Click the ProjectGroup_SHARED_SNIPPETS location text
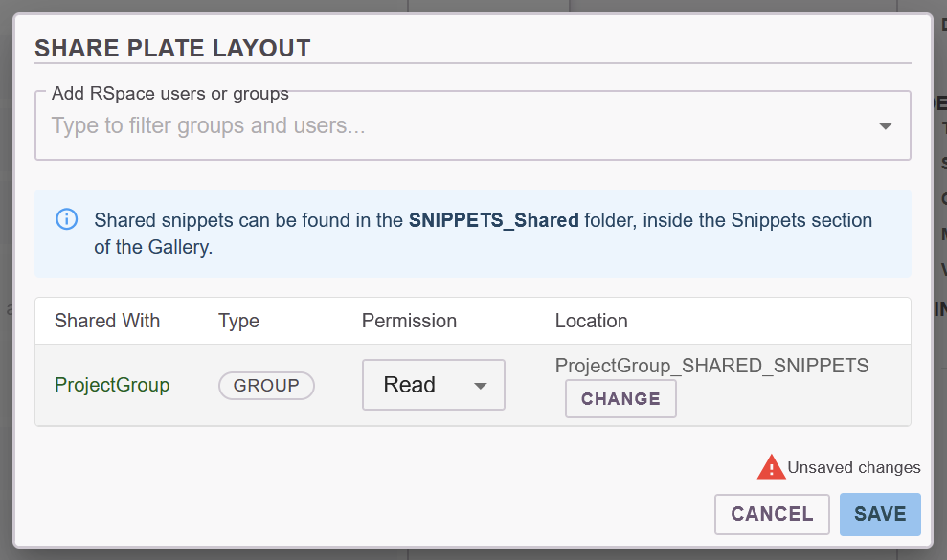The height and width of the screenshot is (560, 947). [711, 365]
